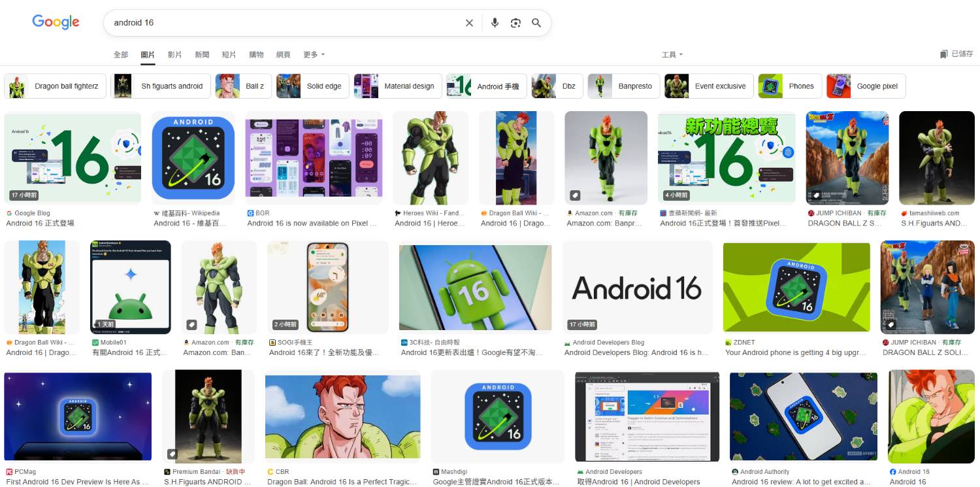
Task: Open the 新聞 (News) tab
Action: pyautogui.click(x=202, y=55)
